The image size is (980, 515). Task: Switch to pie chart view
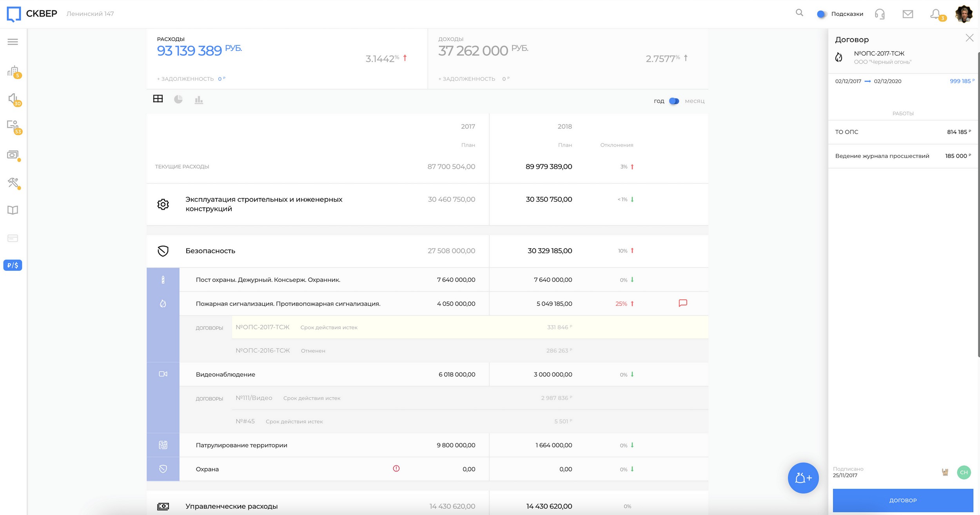pyautogui.click(x=178, y=99)
